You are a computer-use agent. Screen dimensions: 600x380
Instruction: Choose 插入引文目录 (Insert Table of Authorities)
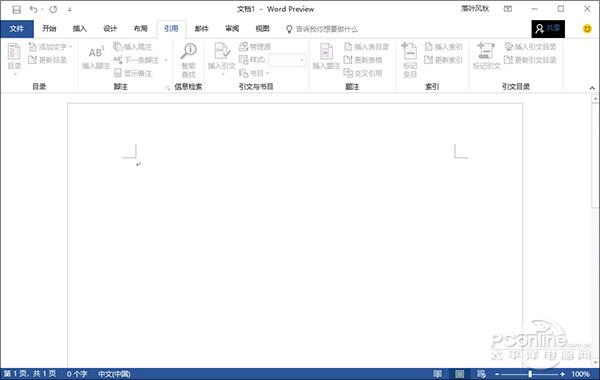pos(530,47)
